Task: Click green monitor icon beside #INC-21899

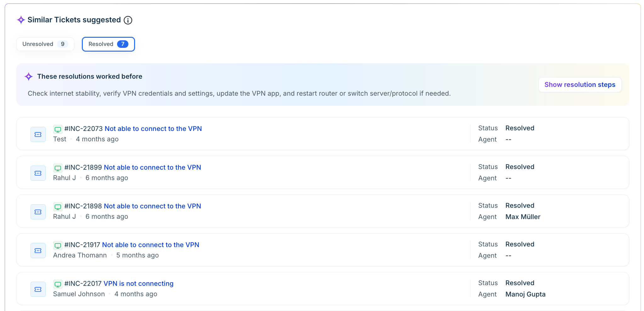Action: click(58, 168)
